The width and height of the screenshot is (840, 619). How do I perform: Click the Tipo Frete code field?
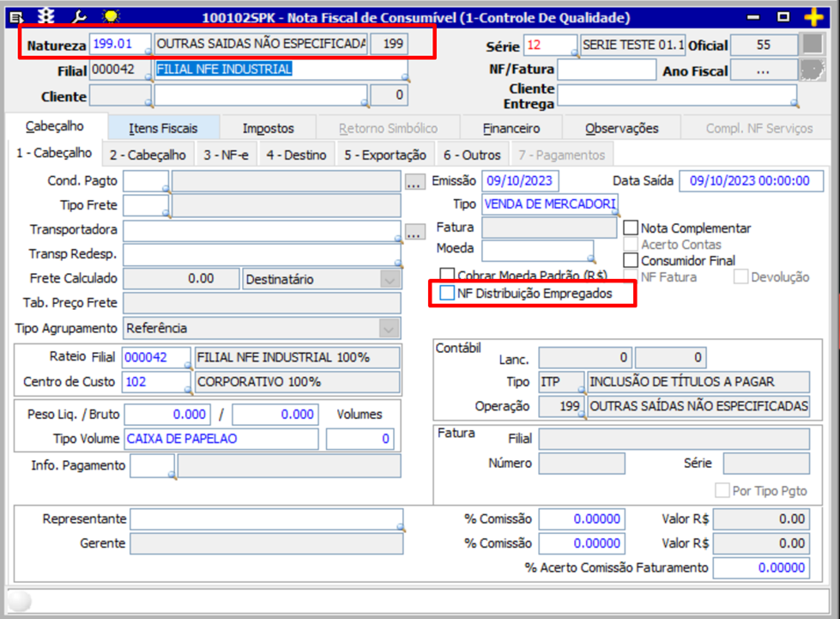click(x=146, y=205)
